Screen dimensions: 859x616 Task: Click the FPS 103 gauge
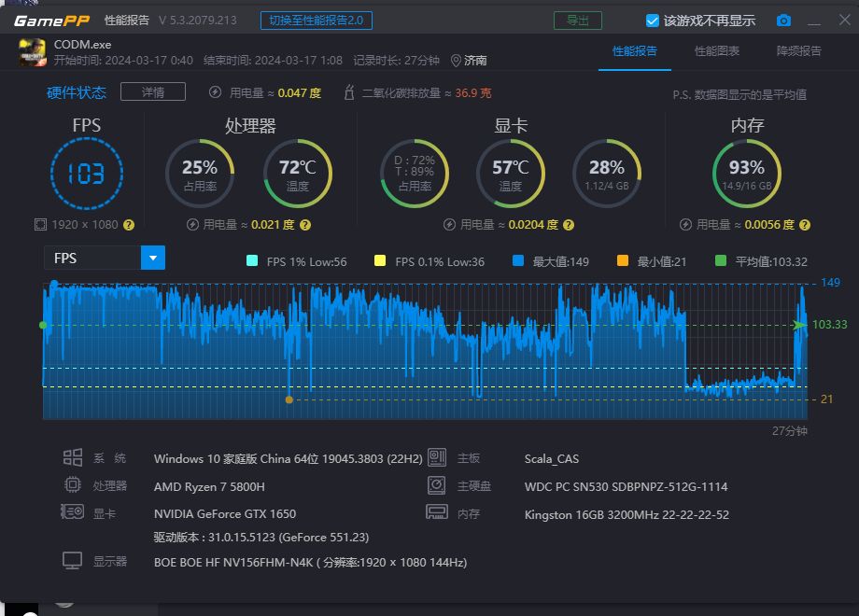pos(87,174)
